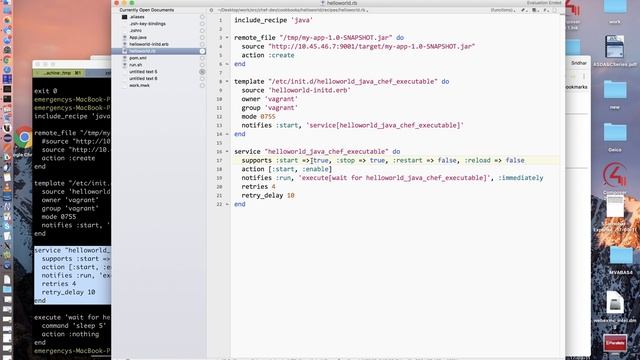Collapse the remote_file block fold triangle

pyautogui.click(x=227, y=38)
